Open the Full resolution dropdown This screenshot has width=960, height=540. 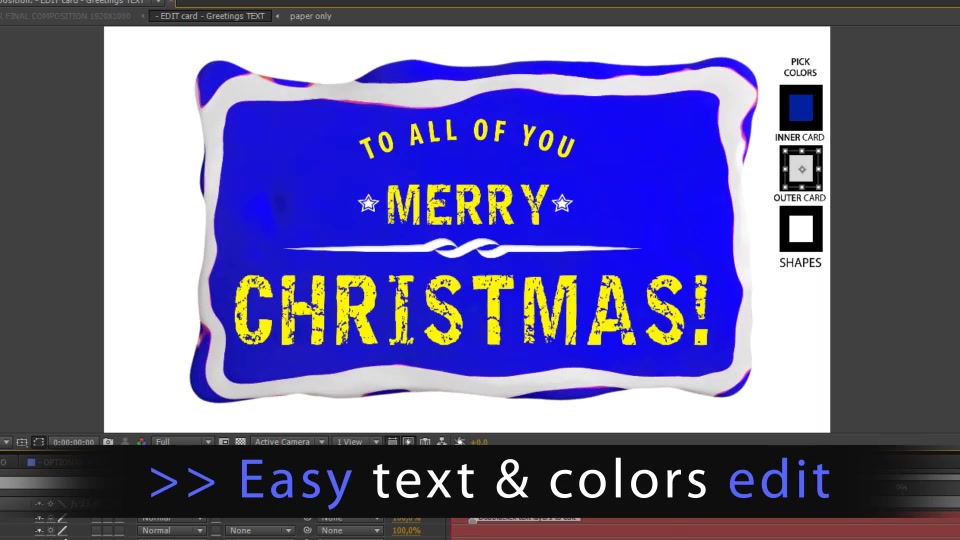pyautogui.click(x=182, y=441)
